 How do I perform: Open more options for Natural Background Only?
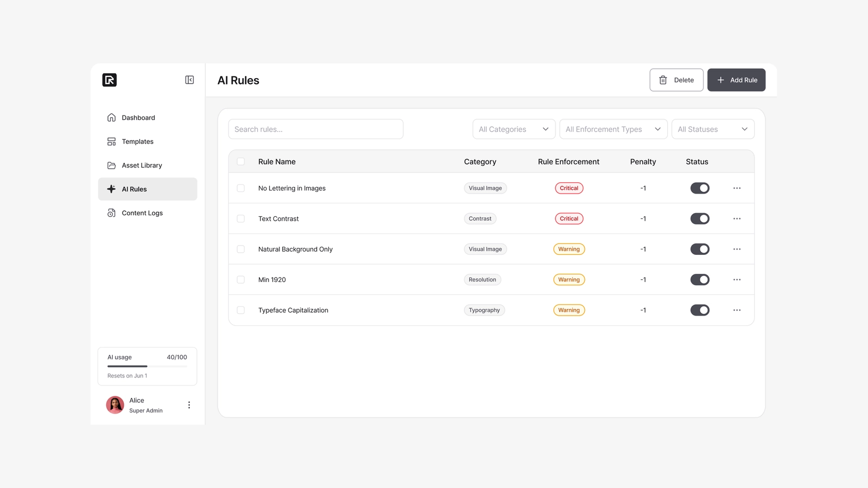(737, 249)
